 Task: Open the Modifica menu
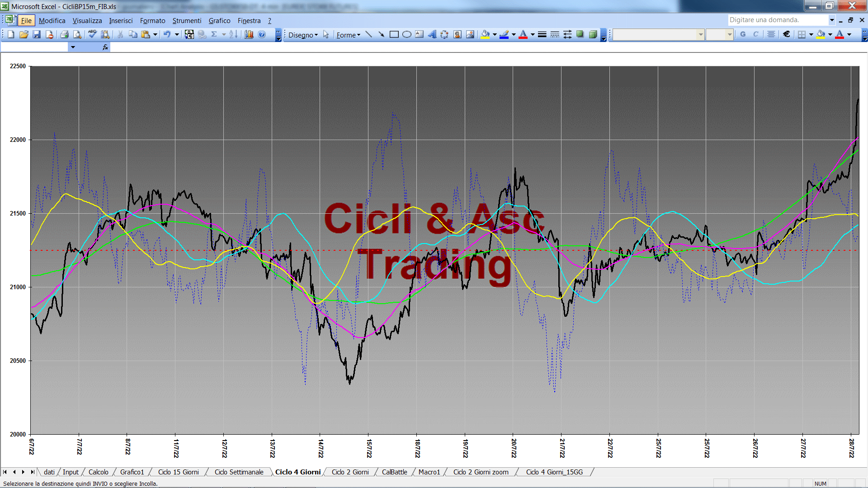[x=52, y=21]
